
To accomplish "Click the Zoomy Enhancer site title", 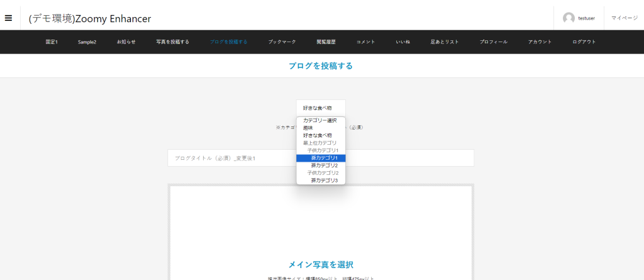I will coord(90,19).
